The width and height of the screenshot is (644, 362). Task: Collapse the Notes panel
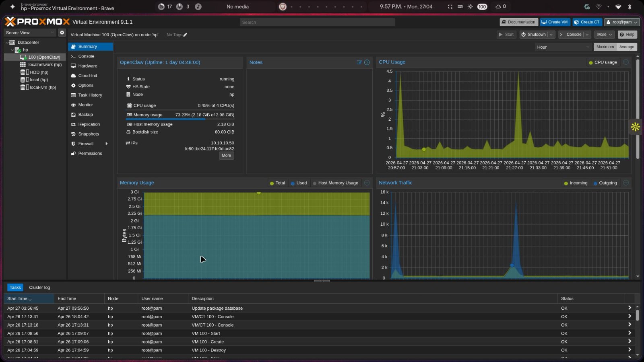367,62
